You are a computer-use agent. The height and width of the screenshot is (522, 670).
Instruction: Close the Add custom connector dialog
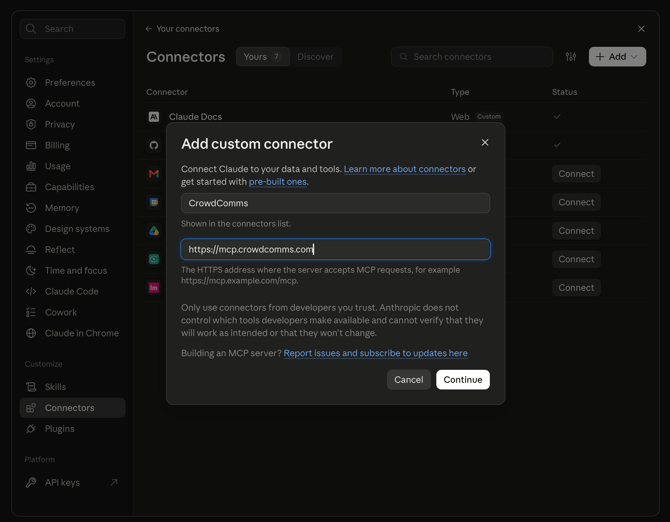tap(485, 143)
